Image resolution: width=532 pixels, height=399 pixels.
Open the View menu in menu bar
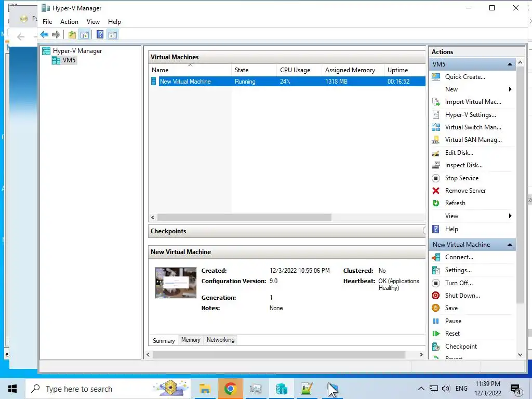click(93, 22)
